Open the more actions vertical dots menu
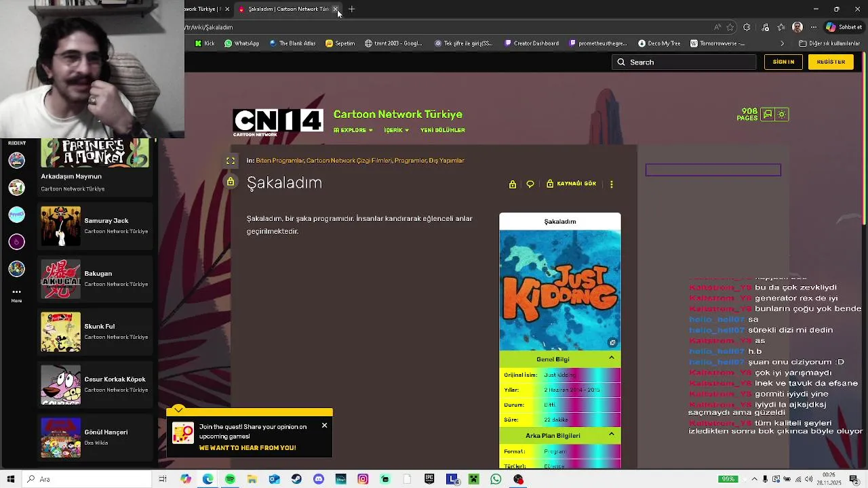The width and height of the screenshot is (868, 488). tap(612, 184)
